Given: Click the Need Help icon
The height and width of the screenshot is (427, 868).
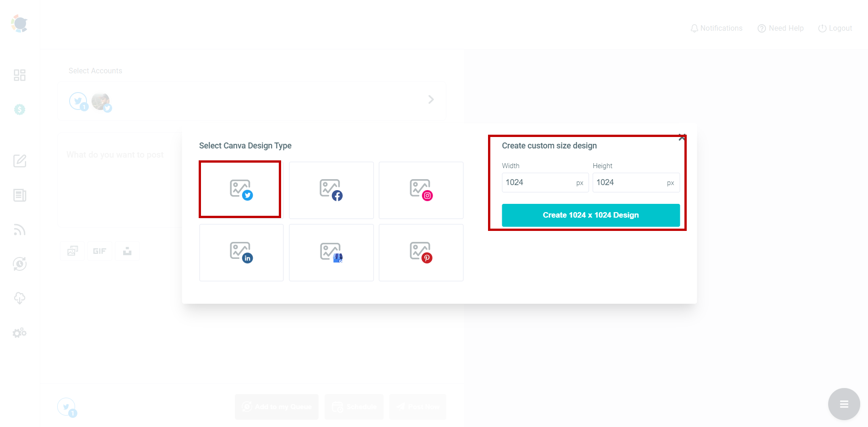Looking at the screenshot, I should click(x=761, y=28).
